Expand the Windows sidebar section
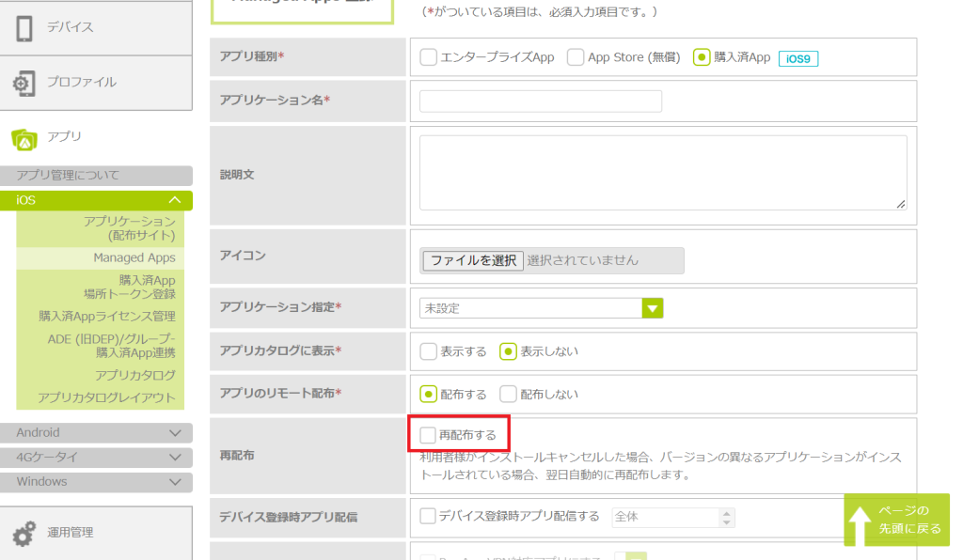The image size is (963, 560). coord(103,482)
